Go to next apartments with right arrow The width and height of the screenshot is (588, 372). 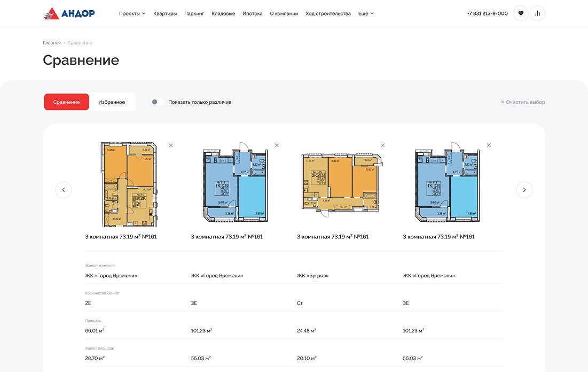click(524, 190)
